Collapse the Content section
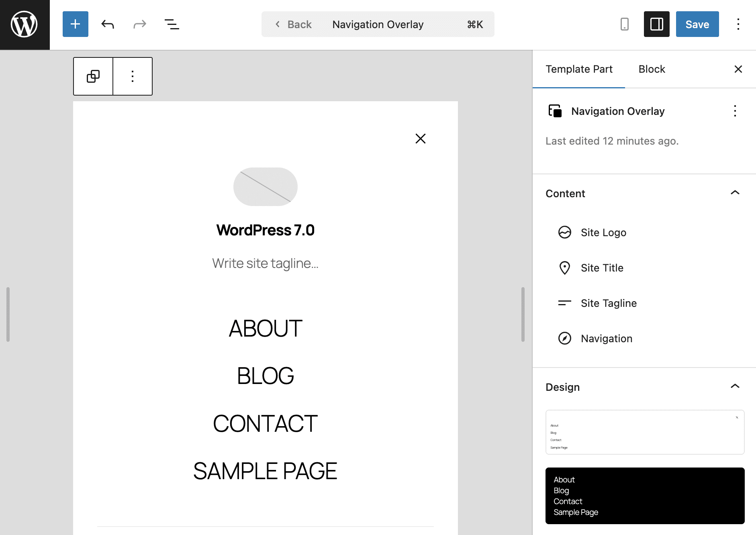 tap(735, 193)
